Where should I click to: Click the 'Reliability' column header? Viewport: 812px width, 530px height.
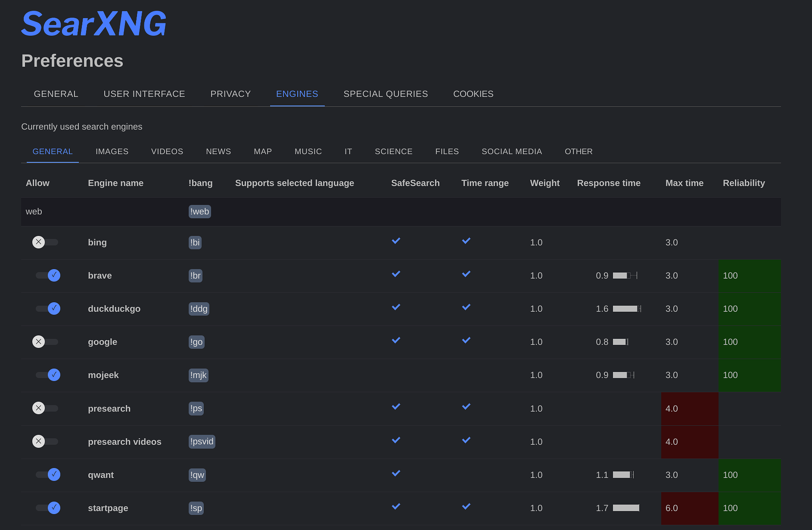[744, 183]
